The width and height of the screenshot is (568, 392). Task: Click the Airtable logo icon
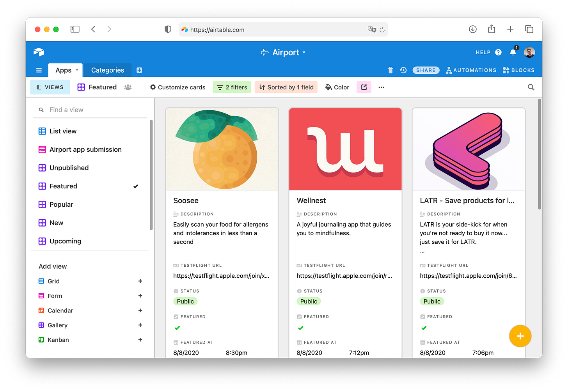tap(39, 52)
